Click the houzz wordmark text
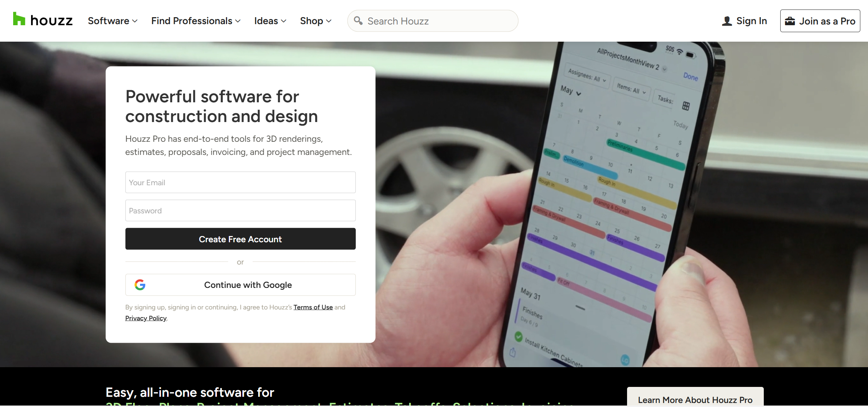The height and width of the screenshot is (407, 868). pos(52,20)
